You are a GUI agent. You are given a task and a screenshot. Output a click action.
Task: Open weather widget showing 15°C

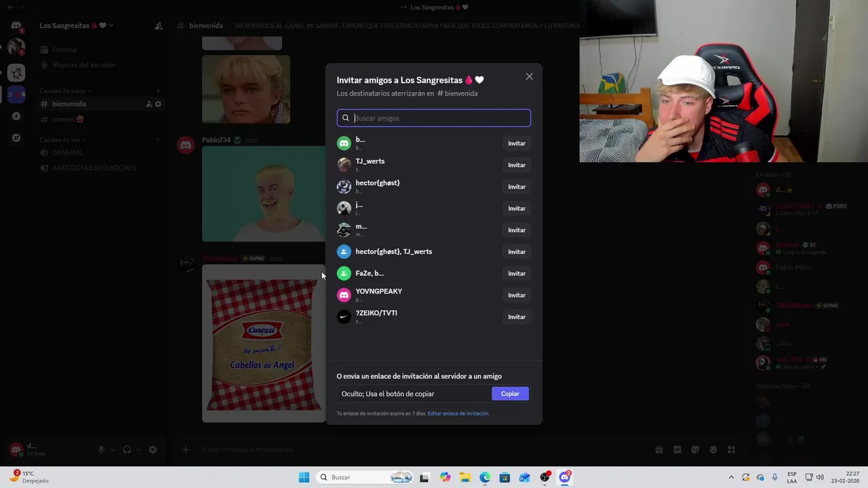click(28, 477)
